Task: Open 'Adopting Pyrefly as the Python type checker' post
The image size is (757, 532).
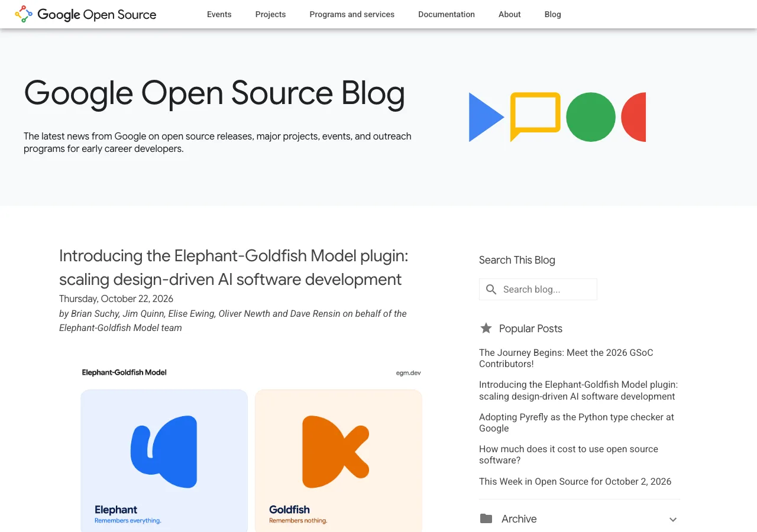Action: (x=577, y=423)
